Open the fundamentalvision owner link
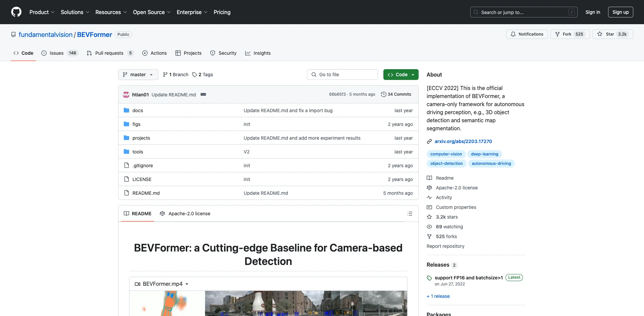Viewport: 644px width, 316px height. click(46, 35)
